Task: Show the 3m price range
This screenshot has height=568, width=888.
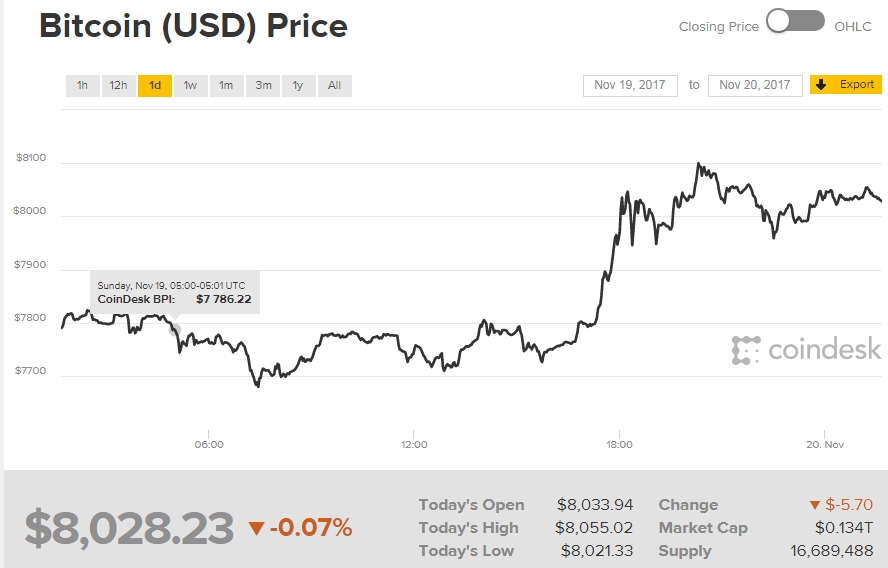Action: 262,86
